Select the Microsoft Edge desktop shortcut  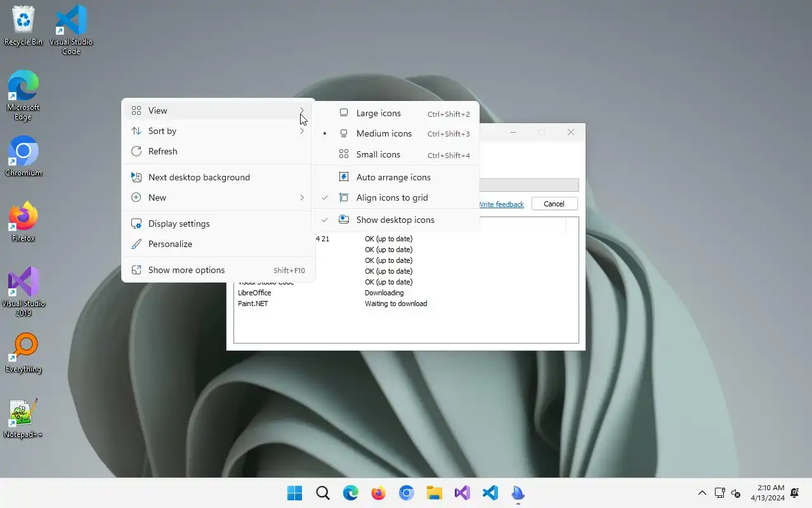23,95
